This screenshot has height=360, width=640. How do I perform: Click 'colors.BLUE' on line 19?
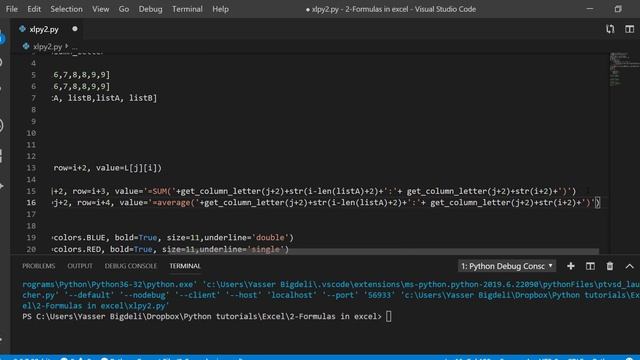[x=80, y=238]
